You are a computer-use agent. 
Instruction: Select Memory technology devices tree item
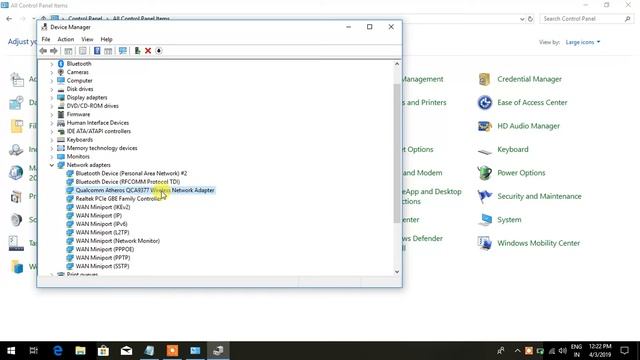click(102, 148)
